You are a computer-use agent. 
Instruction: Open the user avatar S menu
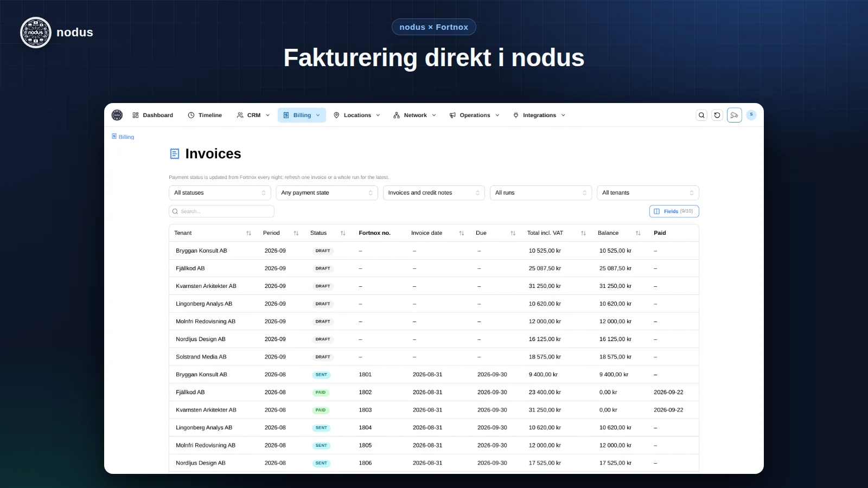751,115
